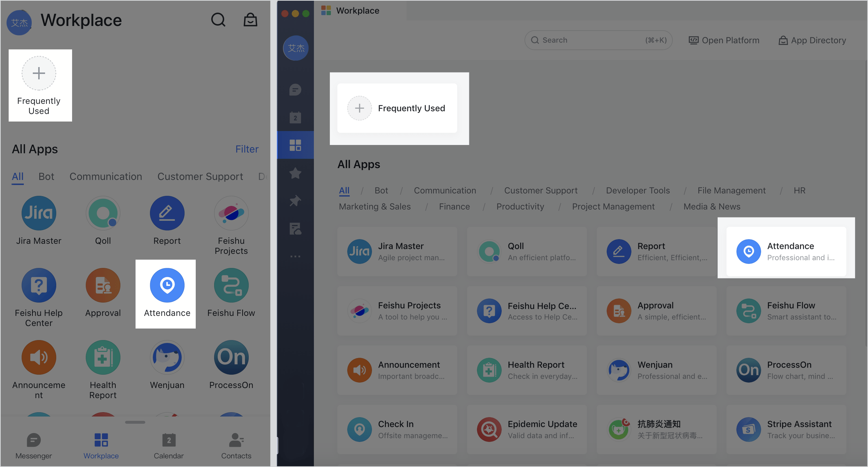Select the Workplace grid icon in sidebar
Image resolution: width=868 pixels, height=467 pixels.
coord(295,145)
